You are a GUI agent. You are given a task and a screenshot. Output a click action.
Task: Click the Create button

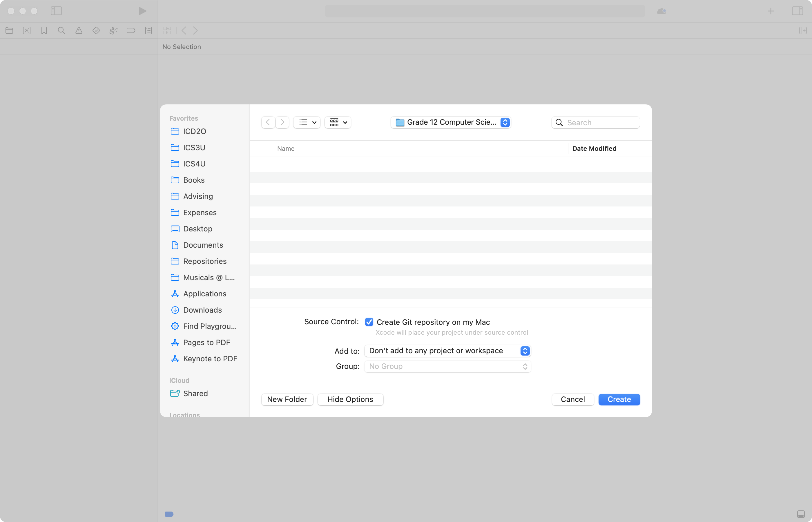point(619,399)
